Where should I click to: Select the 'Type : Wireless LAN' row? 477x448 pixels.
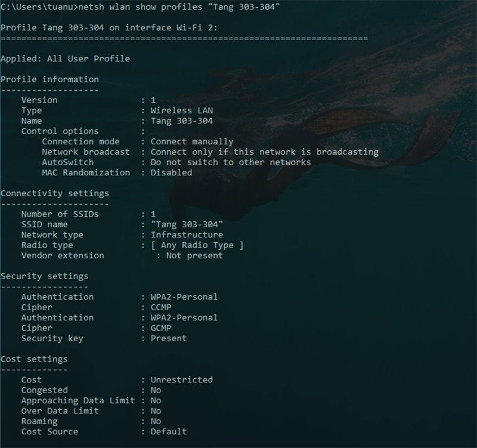click(x=117, y=110)
